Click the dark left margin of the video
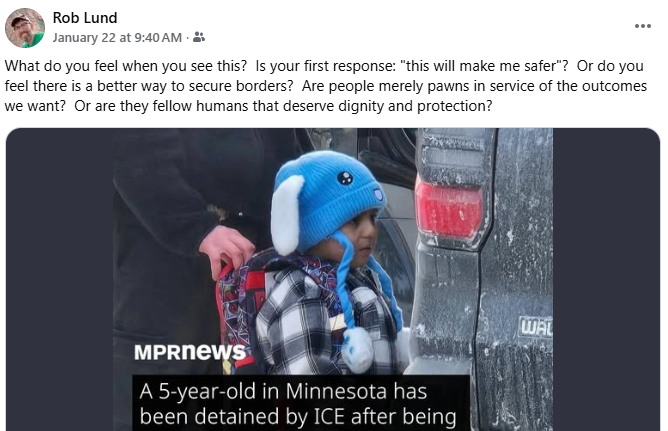The width and height of the screenshot is (668, 431). 60,279
